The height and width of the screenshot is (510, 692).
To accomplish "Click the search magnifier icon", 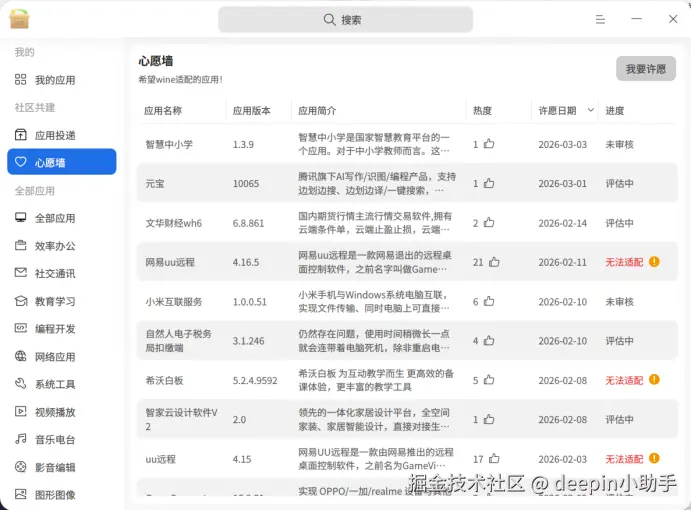I will pyautogui.click(x=329, y=19).
